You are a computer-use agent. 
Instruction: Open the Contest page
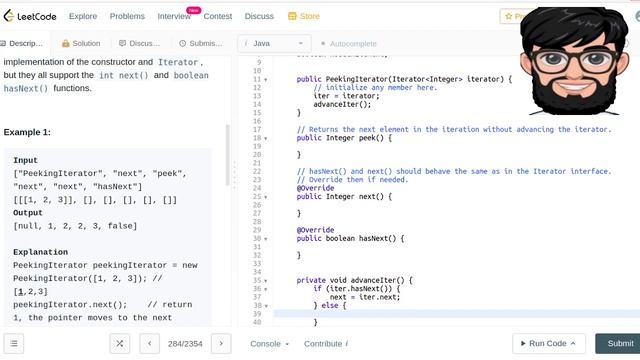pyautogui.click(x=218, y=16)
